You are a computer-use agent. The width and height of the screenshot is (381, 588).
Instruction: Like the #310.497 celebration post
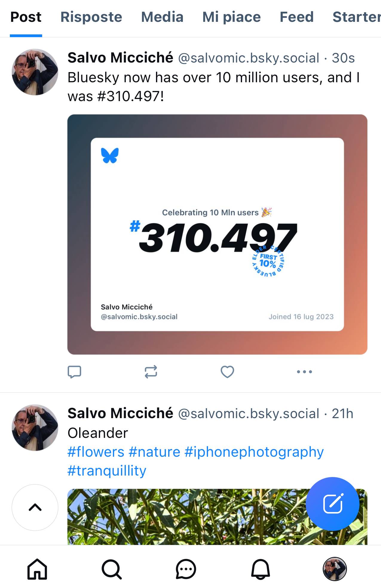pyautogui.click(x=227, y=372)
